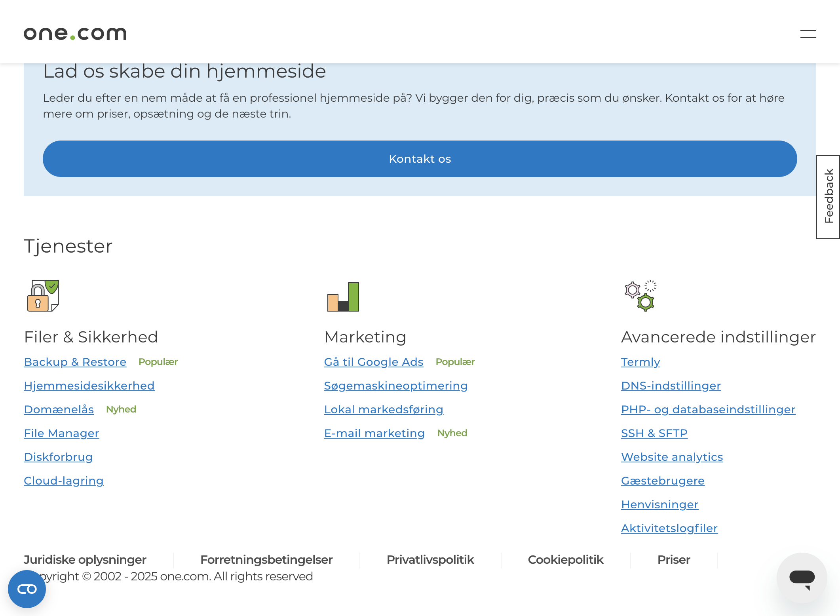Viewport: 840px width, 616px height.
Task: Open Cloud-lagring link
Action: [64, 481]
